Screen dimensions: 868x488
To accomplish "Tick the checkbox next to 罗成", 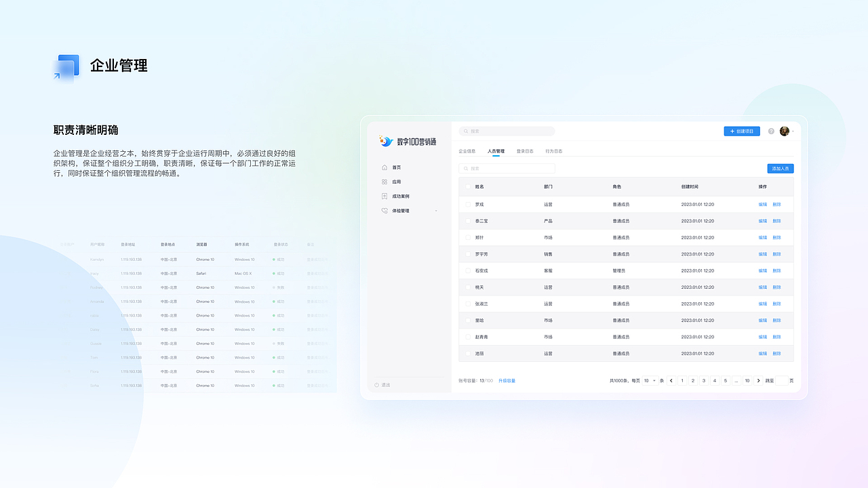I will click(467, 204).
